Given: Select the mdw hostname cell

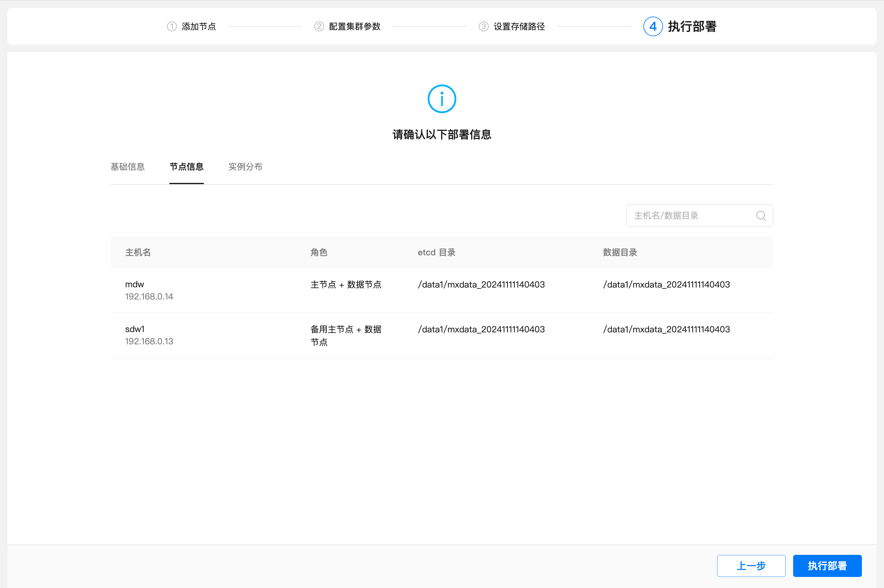Looking at the screenshot, I should click(x=135, y=284).
